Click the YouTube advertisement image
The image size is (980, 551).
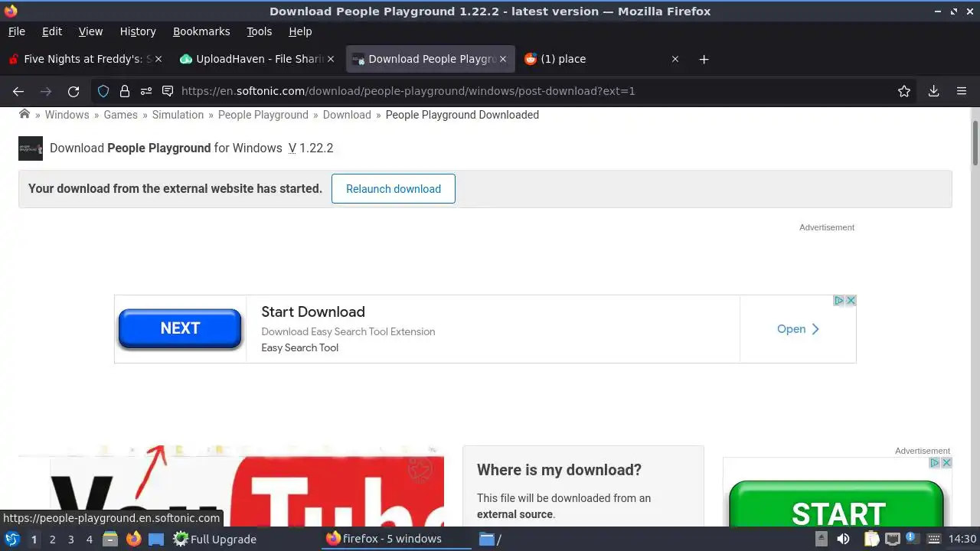click(231, 486)
